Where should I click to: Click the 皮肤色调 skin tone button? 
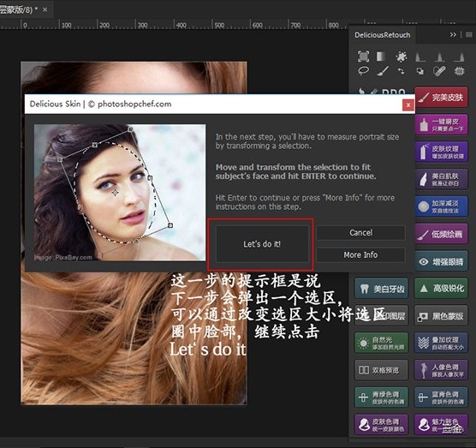pyautogui.click(x=382, y=425)
